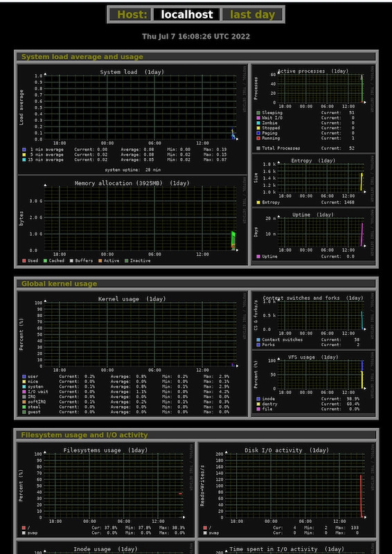Click the 'last day' period label
Screen dimensions: 392x554
tap(252, 15)
